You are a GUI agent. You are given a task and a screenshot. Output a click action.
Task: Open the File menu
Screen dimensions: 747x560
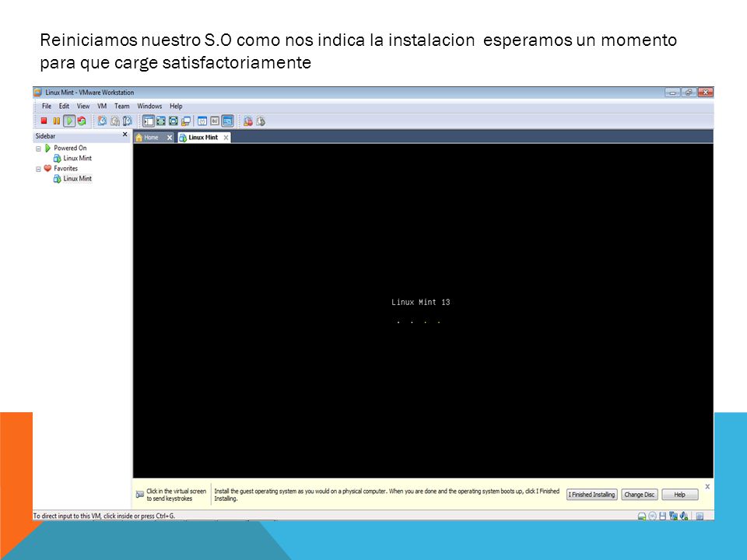click(47, 107)
